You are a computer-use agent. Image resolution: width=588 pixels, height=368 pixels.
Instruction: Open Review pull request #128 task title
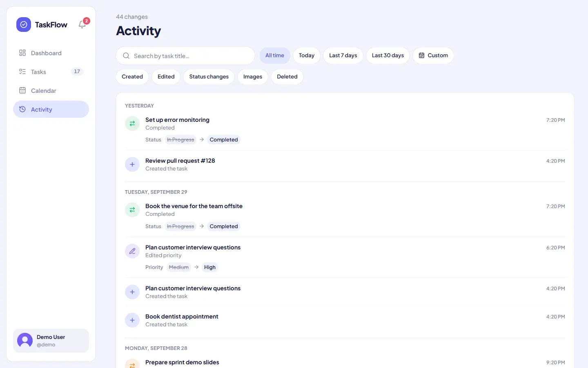pyautogui.click(x=180, y=161)
